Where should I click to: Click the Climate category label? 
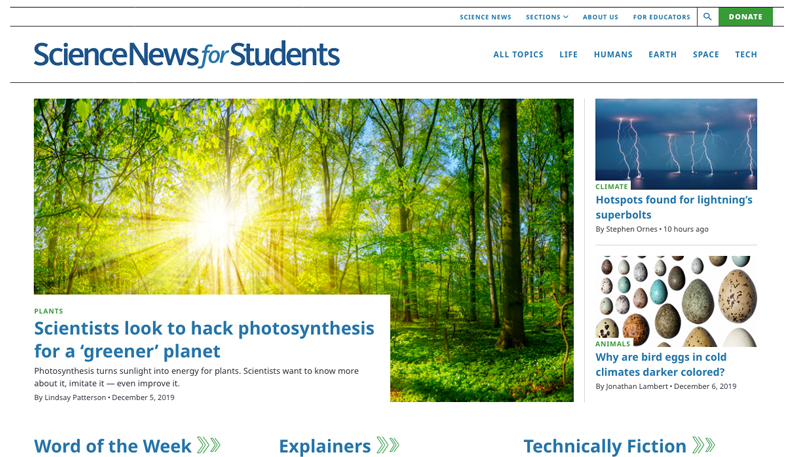611,187
